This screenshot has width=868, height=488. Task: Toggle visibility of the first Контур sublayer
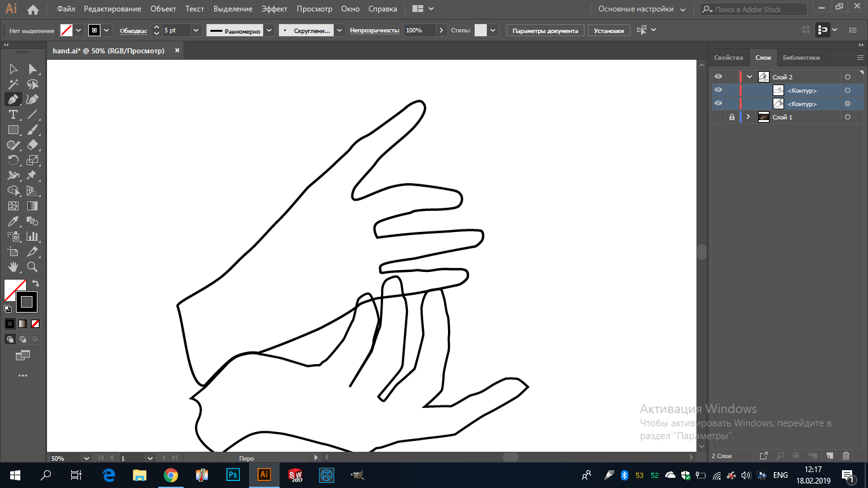(718, 90)
